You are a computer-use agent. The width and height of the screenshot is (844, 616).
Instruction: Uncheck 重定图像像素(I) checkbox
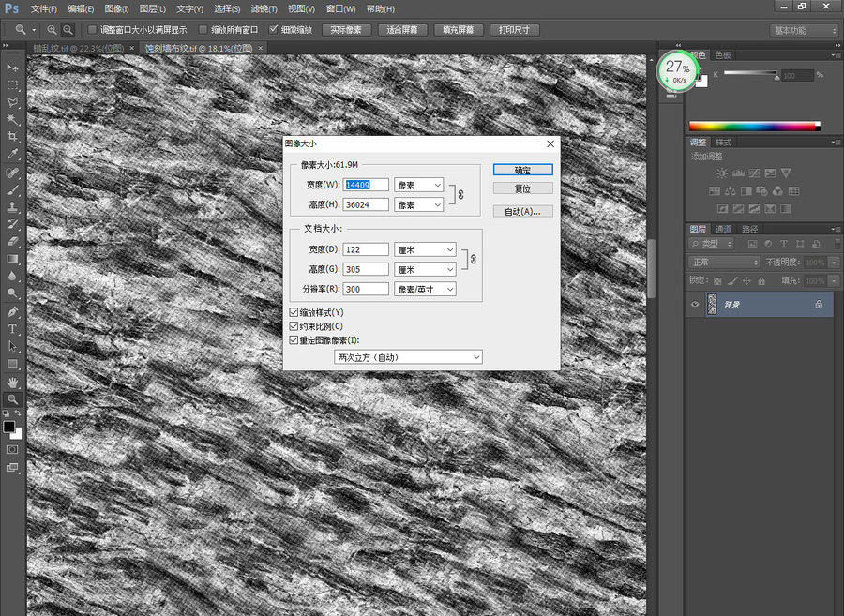294,340
